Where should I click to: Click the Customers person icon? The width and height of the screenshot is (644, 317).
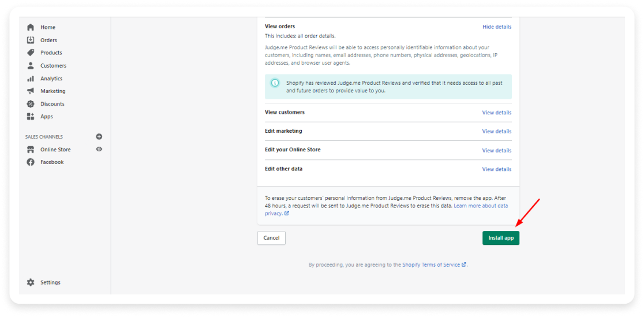31,65
